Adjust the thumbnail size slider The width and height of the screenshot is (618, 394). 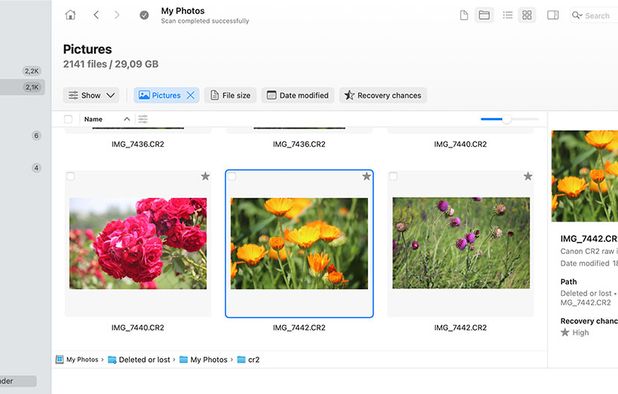point(507,119)
